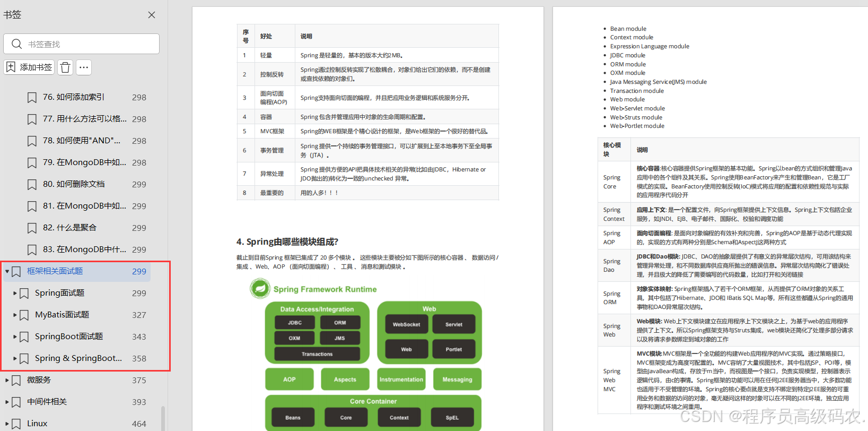
Task: Click the 添加书签 button
Action: click(30, 67)
